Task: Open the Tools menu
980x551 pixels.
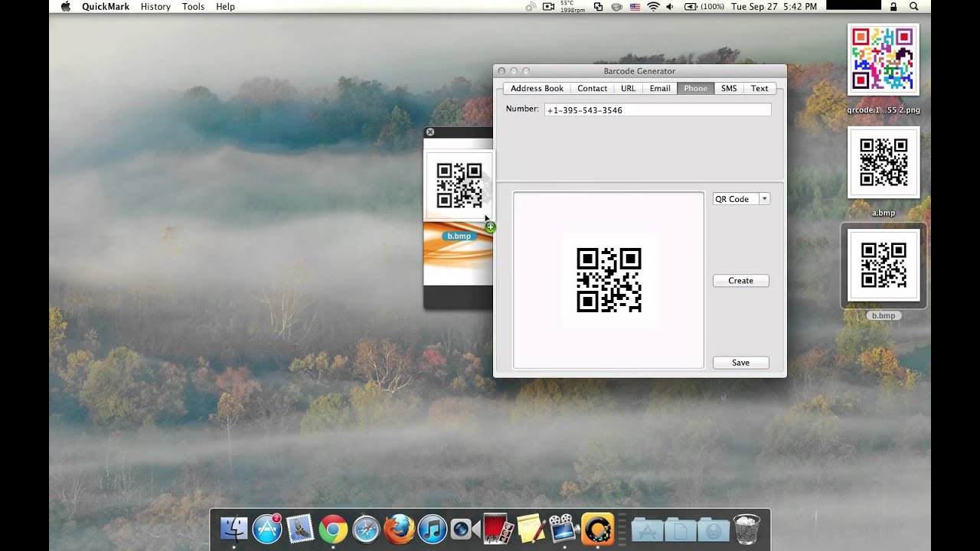Action: (x=193, y=6)
